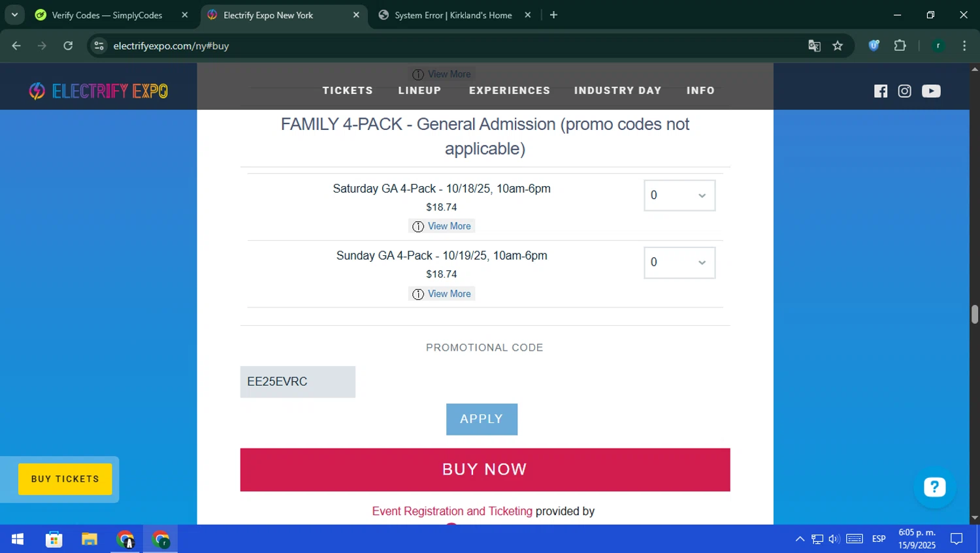Screen dimensions: 980x553
Task: Click the BUY NOW button
Action: [x=485, y=469]
